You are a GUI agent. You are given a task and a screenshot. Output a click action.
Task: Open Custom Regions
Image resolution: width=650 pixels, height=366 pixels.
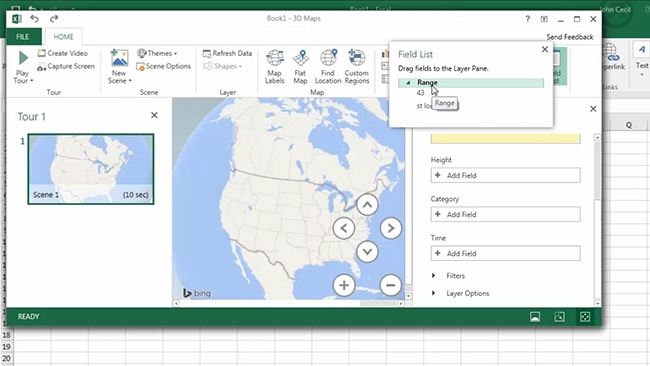pos(357,67)
